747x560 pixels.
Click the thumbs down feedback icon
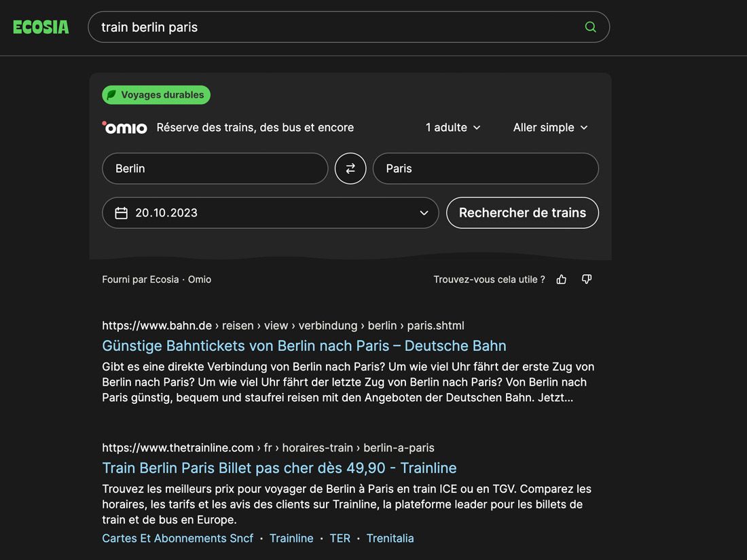tap(587, 280)
